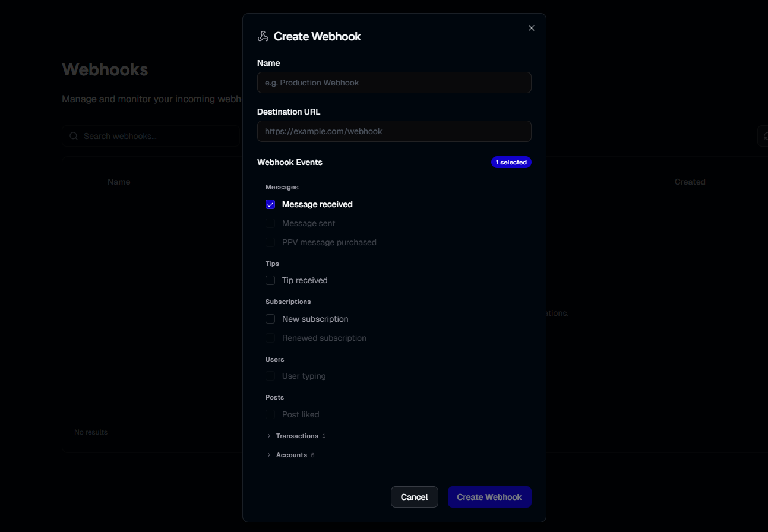Check the Message sent event
Screen dimensions: 768x532
(x=270, y=223)
